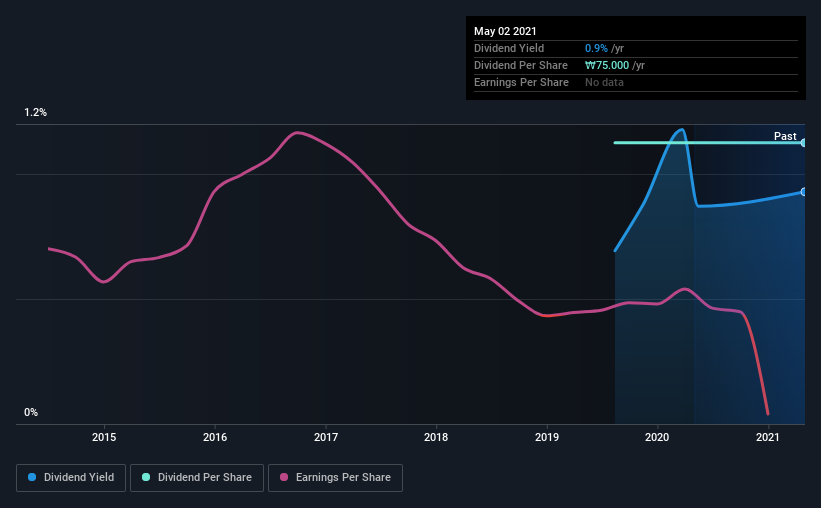Image resolution: width=821 pixels, height=508 pixels.
Task: Toggle the Earnings Per Share legend button
Action: [335, 478]
